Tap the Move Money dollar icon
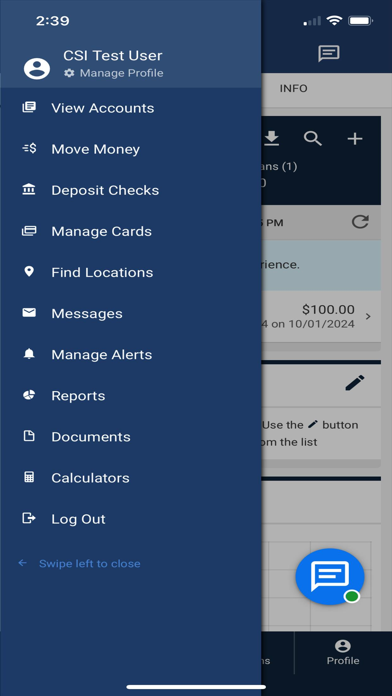Image resolution: width=392 pixels, height=696 pixels. (29, 148)
